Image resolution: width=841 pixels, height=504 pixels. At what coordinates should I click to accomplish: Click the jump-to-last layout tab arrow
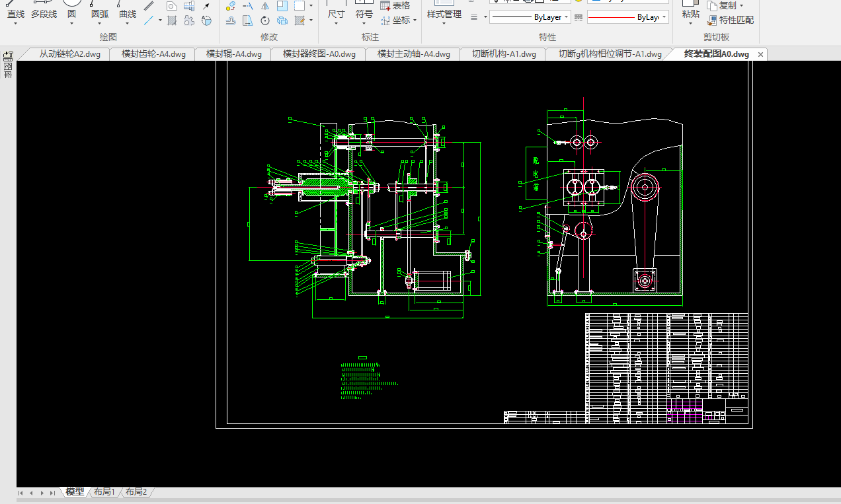coord(52,493)
